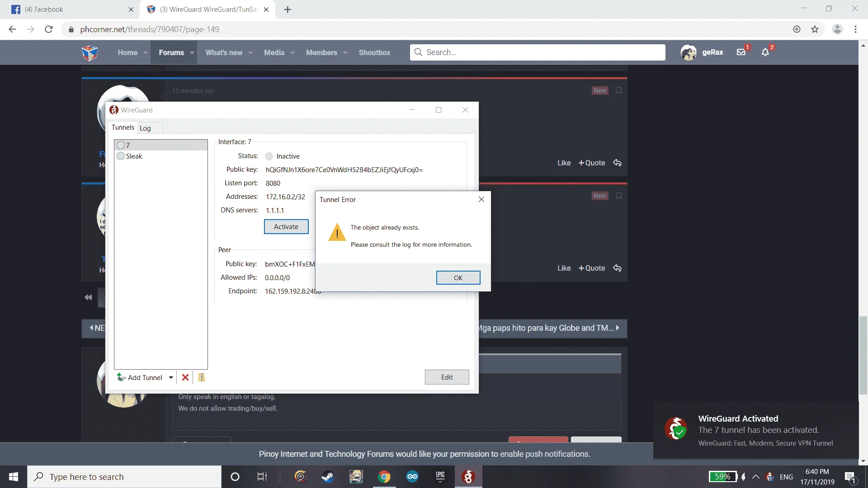Click the address bar URL

point(150,29)
